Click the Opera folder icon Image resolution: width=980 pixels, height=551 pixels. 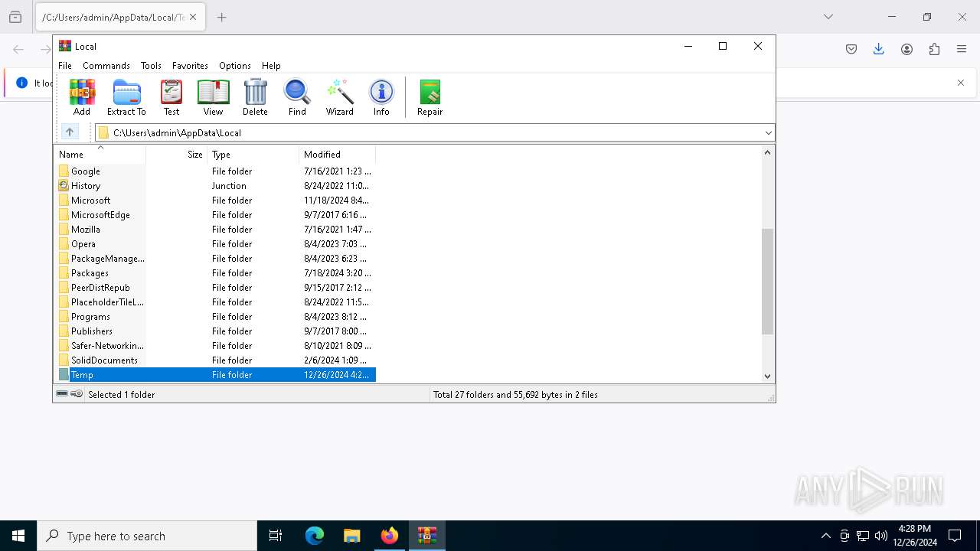pyautogui.click(x=64, y=244)
